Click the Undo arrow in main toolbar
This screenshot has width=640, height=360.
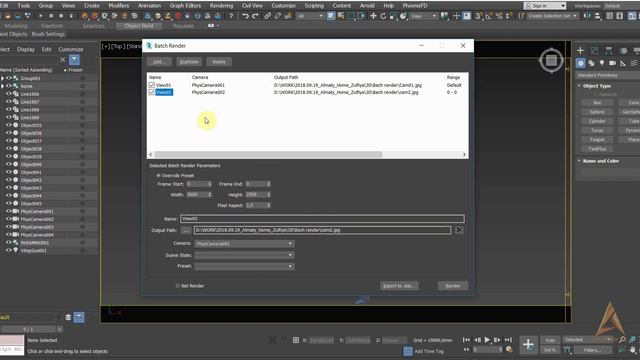coord(245,16)
